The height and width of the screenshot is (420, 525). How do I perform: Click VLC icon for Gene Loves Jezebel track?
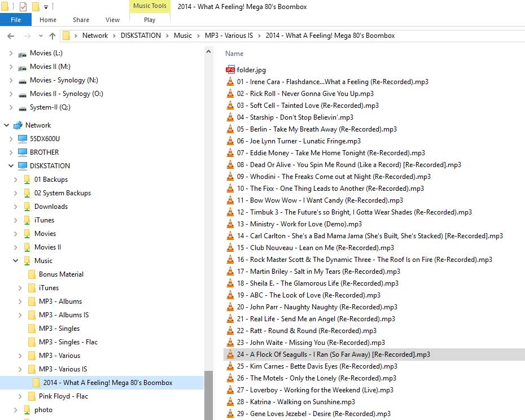point(230,413)
